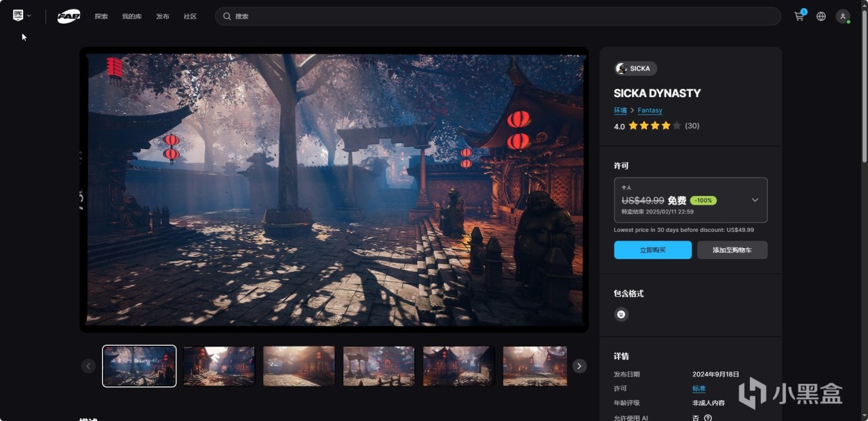Select the first courtyard thumbnail
Screen dimensions: 868x421
pyautogui.click(x=139, y=366)
